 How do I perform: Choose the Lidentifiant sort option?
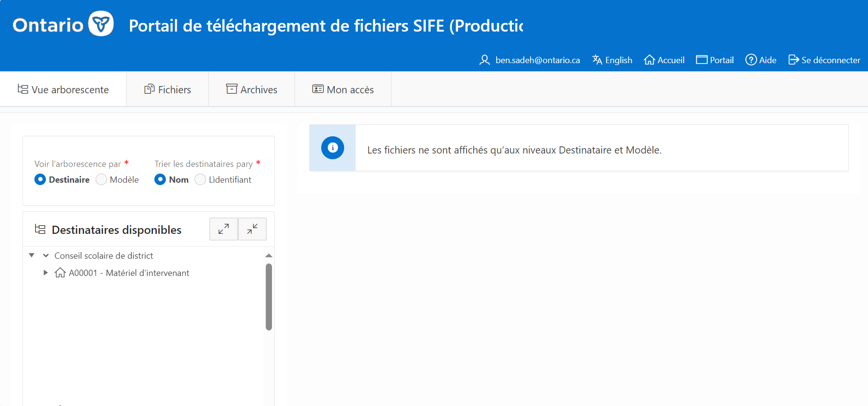(x=200, y=179)
